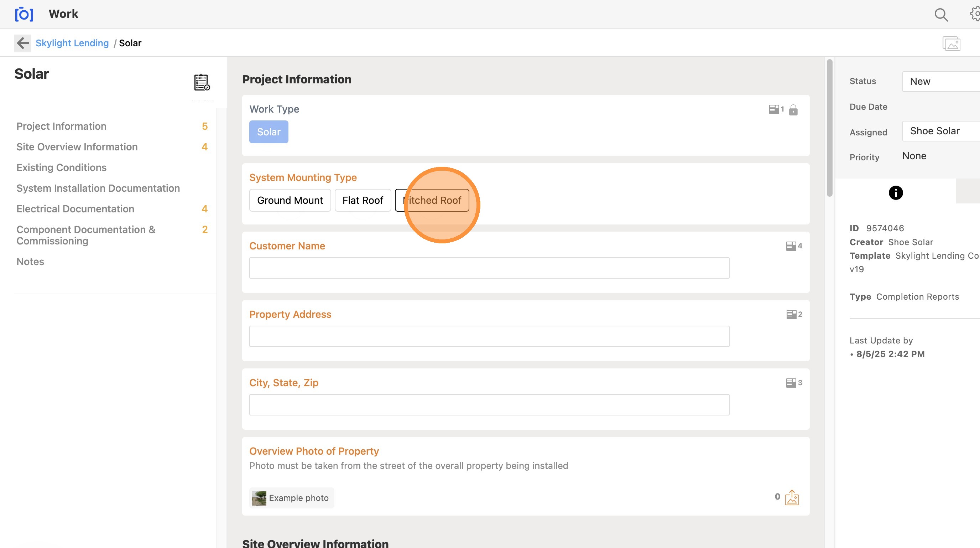The image size is (980, 548).
Task: Select the Pitched Roof option
Action: 432,200
